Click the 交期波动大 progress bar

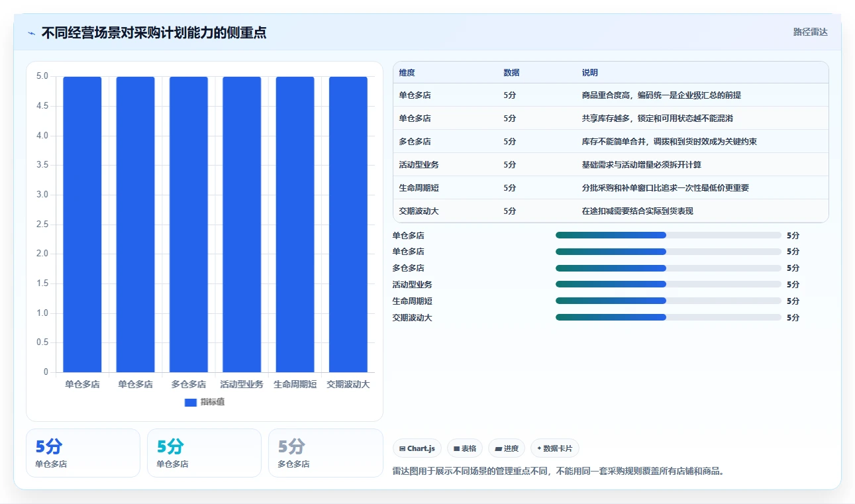tap(669, 318)
